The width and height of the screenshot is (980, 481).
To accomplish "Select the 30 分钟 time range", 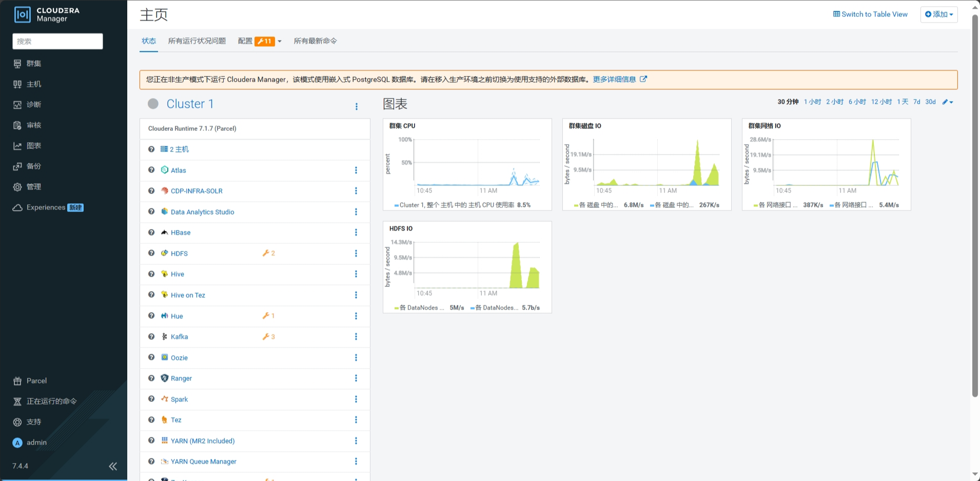I will (788, 102).
